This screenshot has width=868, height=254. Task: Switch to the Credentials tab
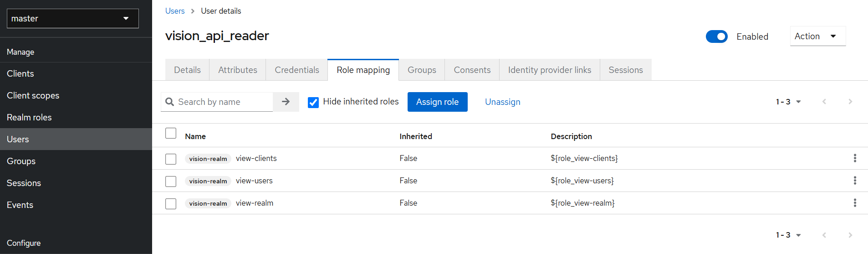296,70
